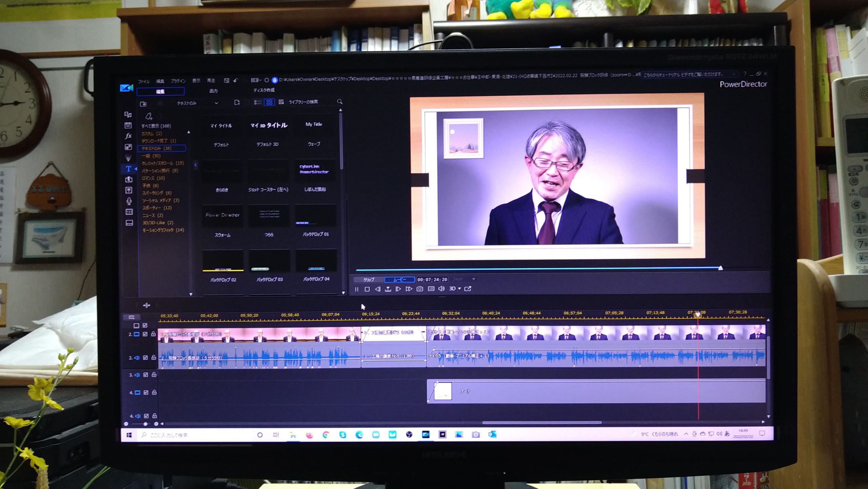Viewport: 868px width, 489px height.
Task: Open the 表示 menu
Action: pyautogui.click(x=196, y=81)
